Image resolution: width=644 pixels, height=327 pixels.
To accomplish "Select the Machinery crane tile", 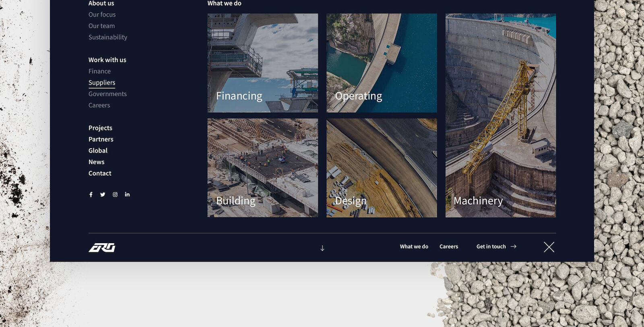I will click(500, 116).
